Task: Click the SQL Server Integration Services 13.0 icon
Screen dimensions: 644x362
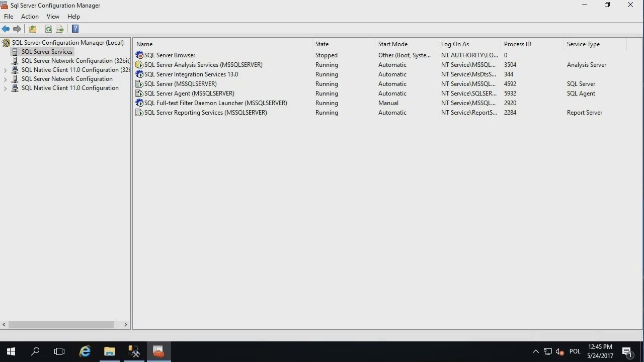Action: 139,74
